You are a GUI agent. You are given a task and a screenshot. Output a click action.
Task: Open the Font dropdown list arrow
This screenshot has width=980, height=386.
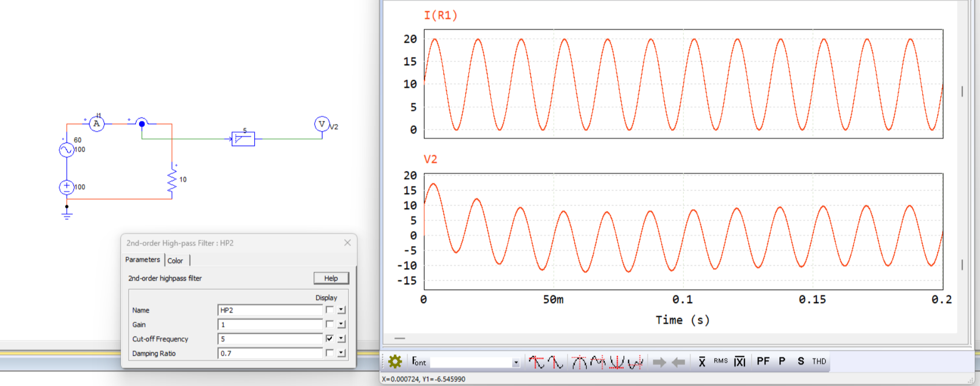point(516,363)
